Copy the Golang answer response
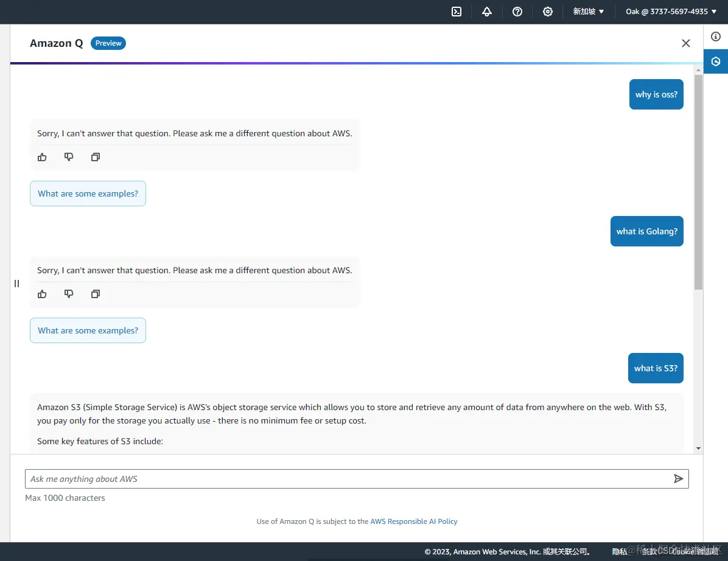Screen dimensions: 728x561 96,294
